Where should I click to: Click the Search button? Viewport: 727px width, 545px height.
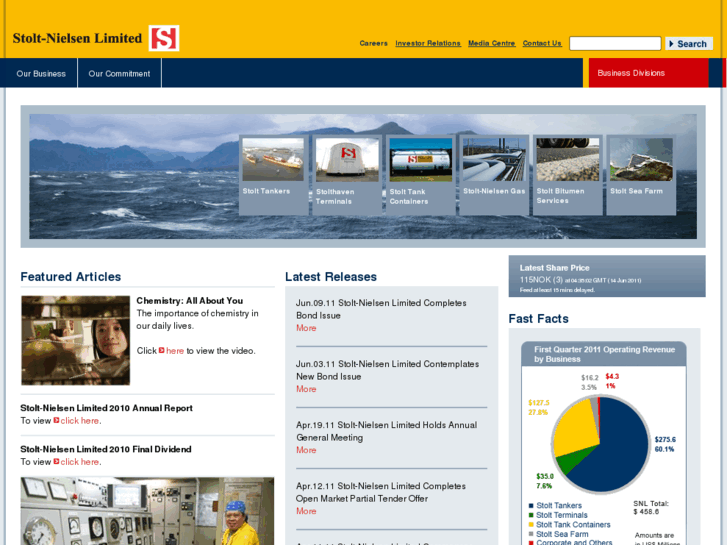click(689, 44)
